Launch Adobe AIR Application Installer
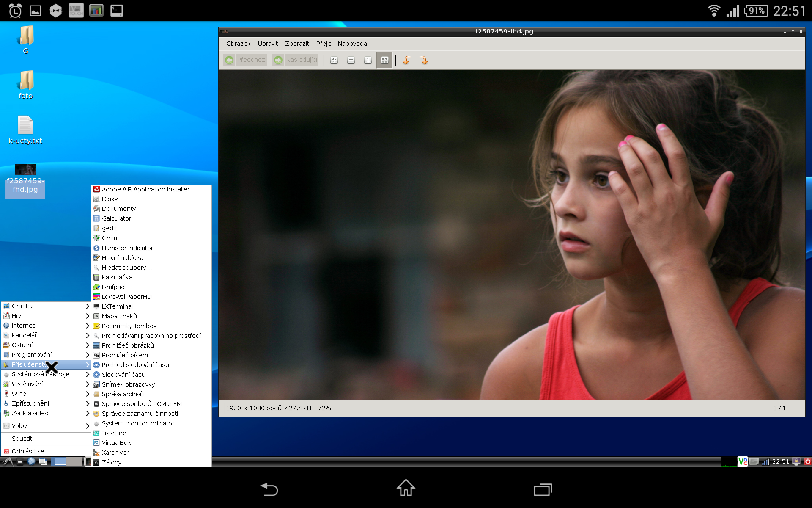The height and width of the screenshot is (508, 812). (x=151, y=189)
